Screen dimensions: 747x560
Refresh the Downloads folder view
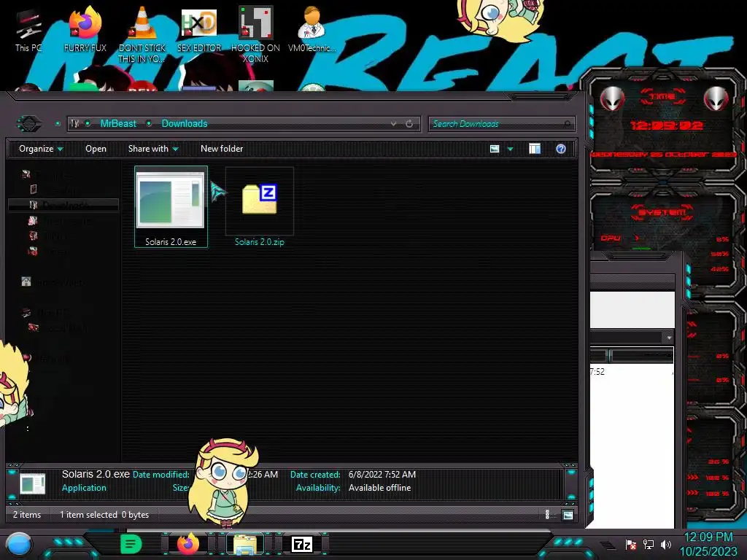click(x=409, y=124)
